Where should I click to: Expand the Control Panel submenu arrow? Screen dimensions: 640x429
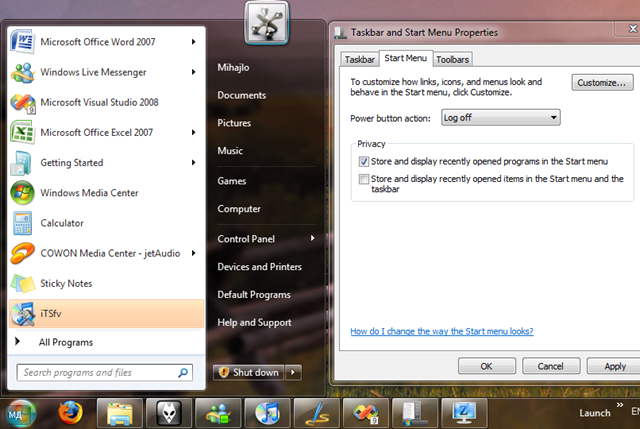click(313, 238)
